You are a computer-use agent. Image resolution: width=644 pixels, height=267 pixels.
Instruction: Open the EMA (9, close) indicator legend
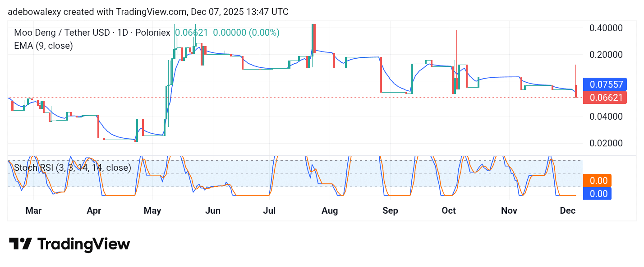click(44, 46)
